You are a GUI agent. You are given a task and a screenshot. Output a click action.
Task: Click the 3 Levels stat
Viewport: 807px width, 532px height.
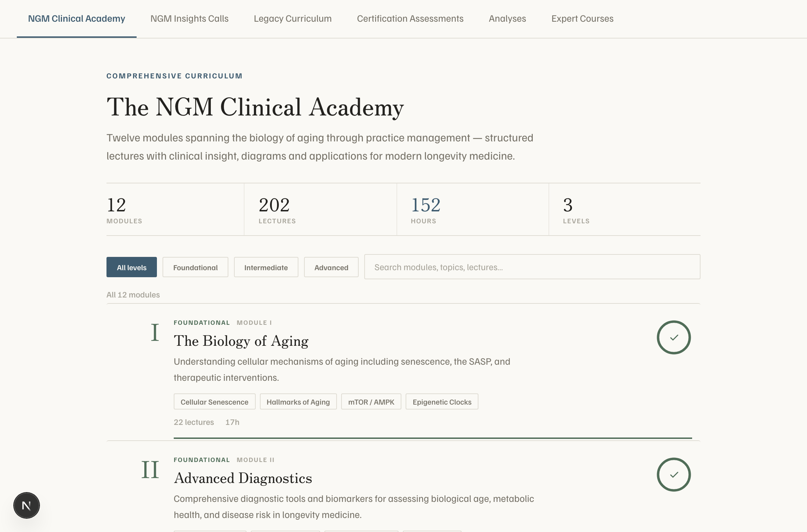[625, 209]
